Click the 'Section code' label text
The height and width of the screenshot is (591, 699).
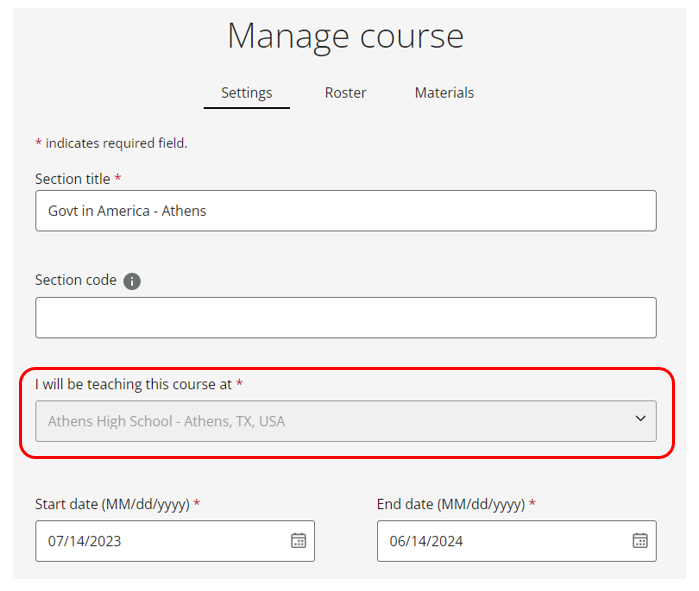76,280
